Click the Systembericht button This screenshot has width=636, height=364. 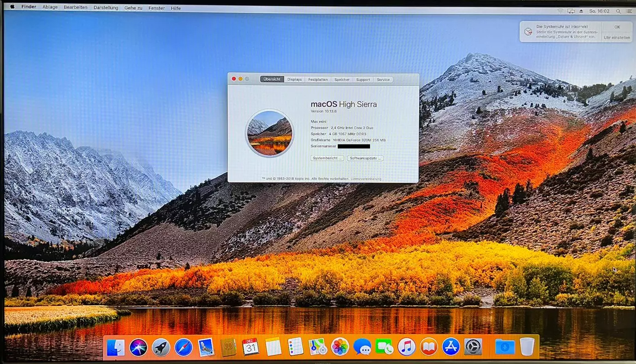coord(327,158)
